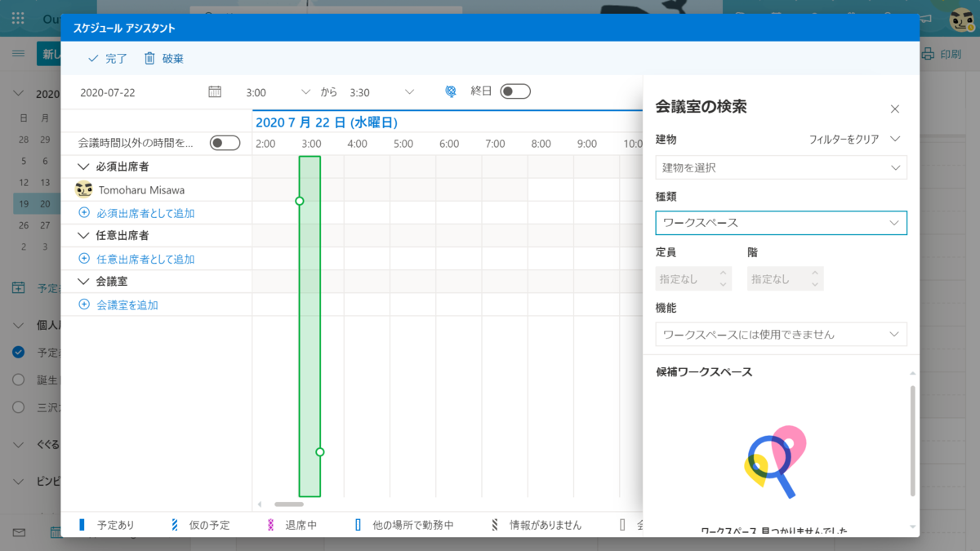Click the 他の場所で勤務中 legend icon
Image resolution: width=980 pixels, height=551 pixels.
tap(359, 525)
